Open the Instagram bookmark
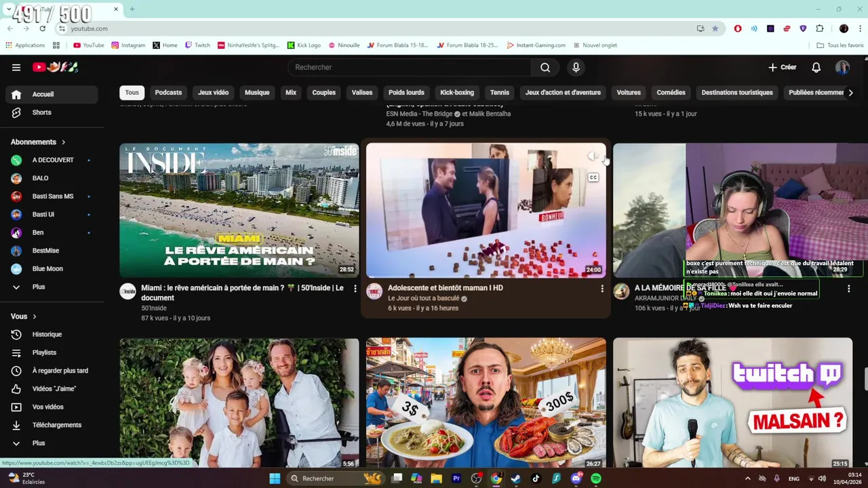 click(128, 45)
